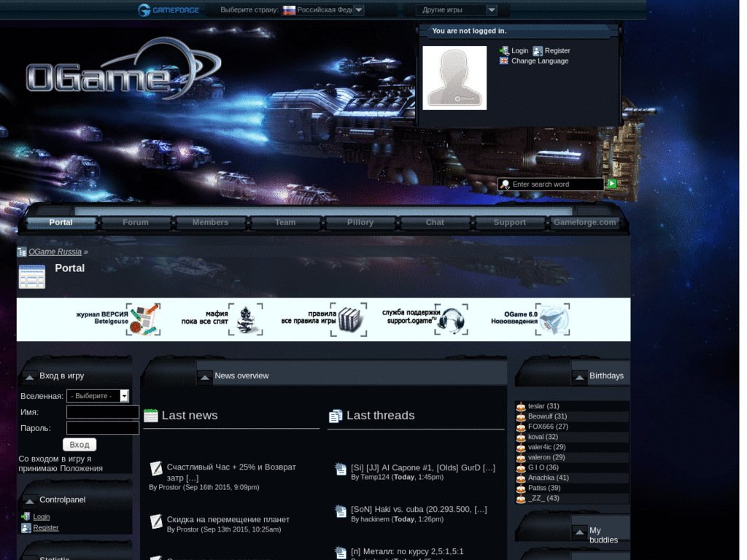This screenshot has height=560, width=747.
Task: Open the Вселенная universe select box
Action: pos(98,396)
